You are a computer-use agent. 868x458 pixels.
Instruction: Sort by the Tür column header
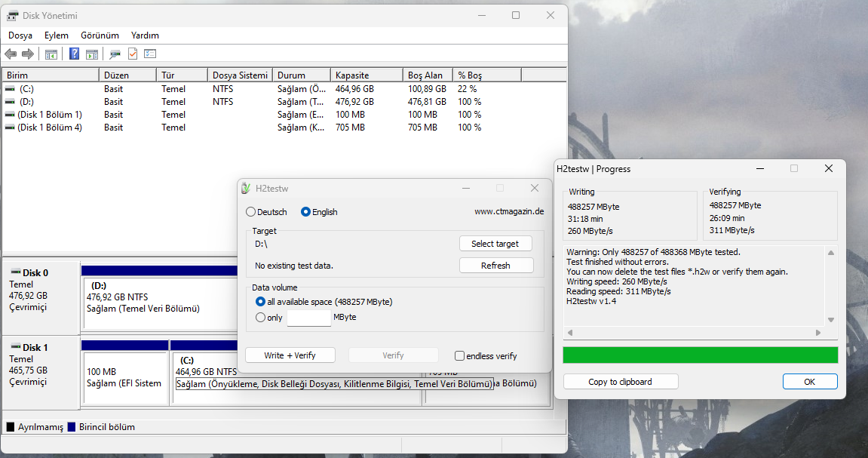[x=182, y=75]
